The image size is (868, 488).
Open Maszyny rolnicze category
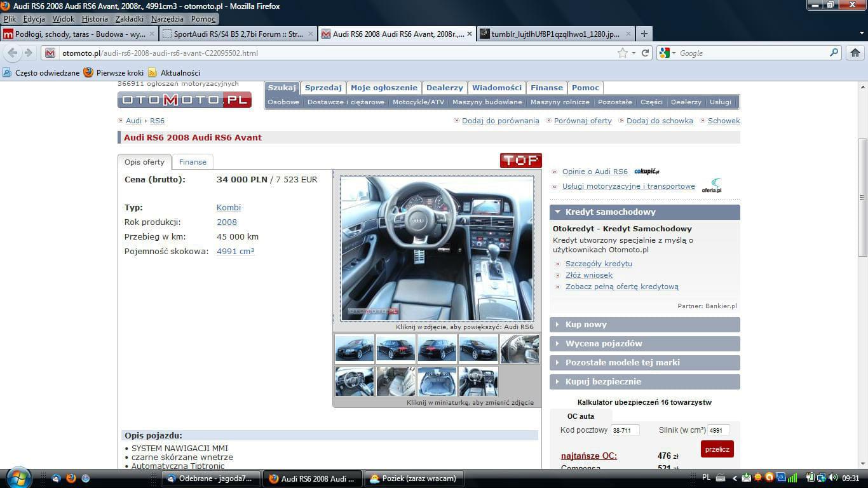(560, 102)
